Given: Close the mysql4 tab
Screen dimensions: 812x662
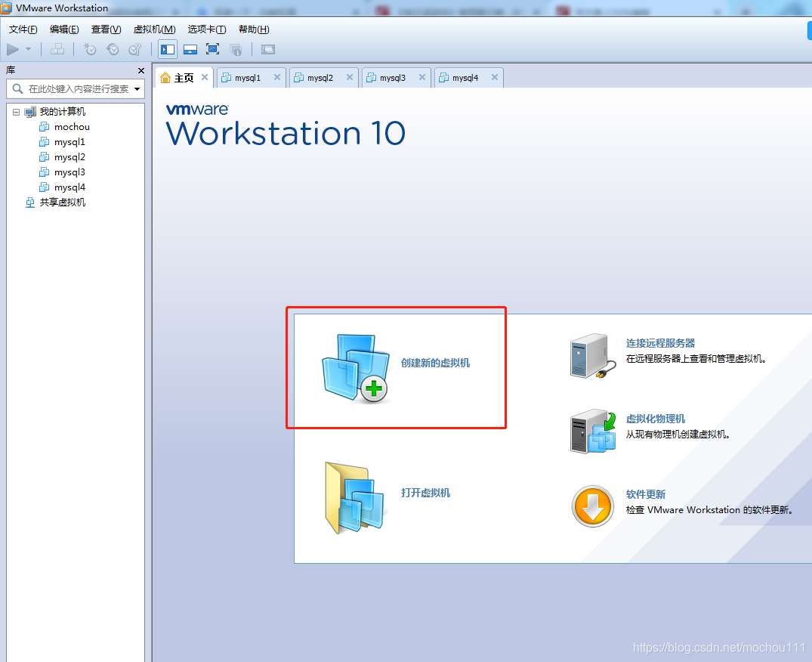Looking at the screenshot, I should pos(495,77).
